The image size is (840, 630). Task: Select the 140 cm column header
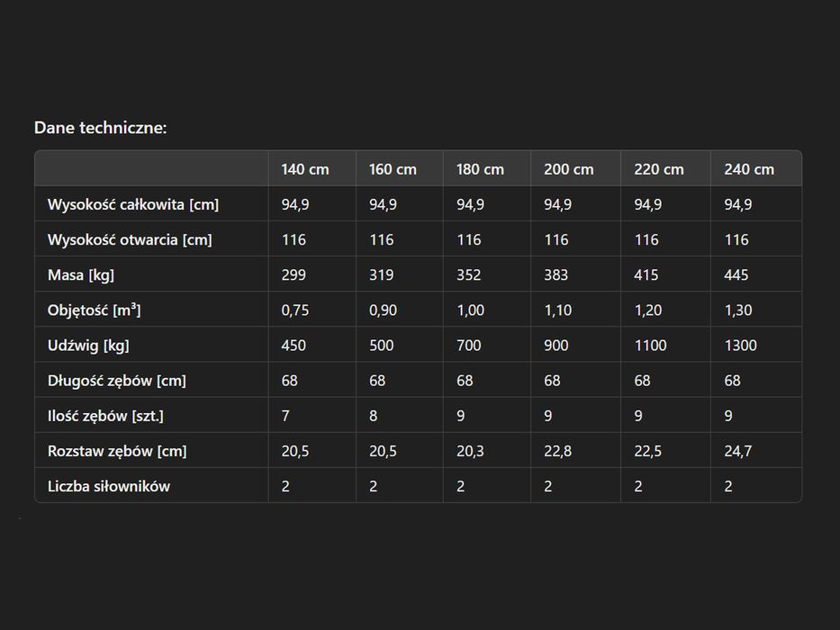pyautogui.click(x=304, y=169)
